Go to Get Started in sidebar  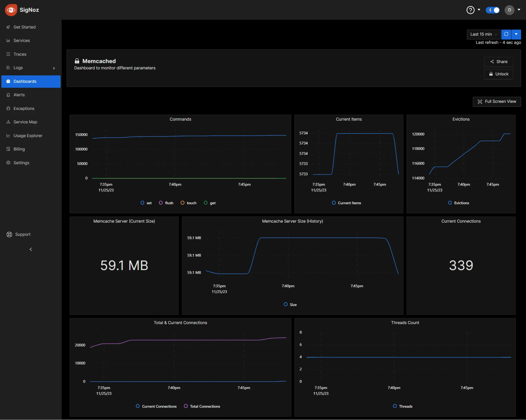(x=31, y=27)
